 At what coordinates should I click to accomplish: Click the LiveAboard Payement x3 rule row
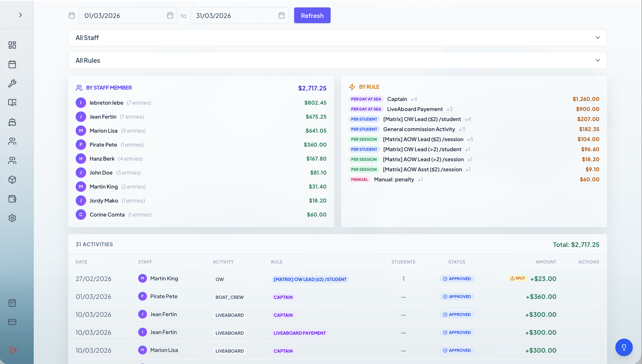(474, 109)
